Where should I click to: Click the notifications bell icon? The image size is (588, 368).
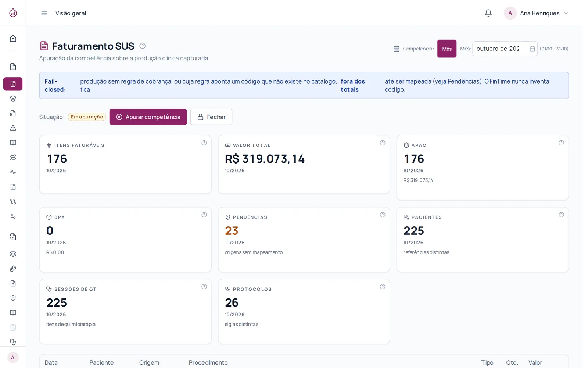point(488,13)
